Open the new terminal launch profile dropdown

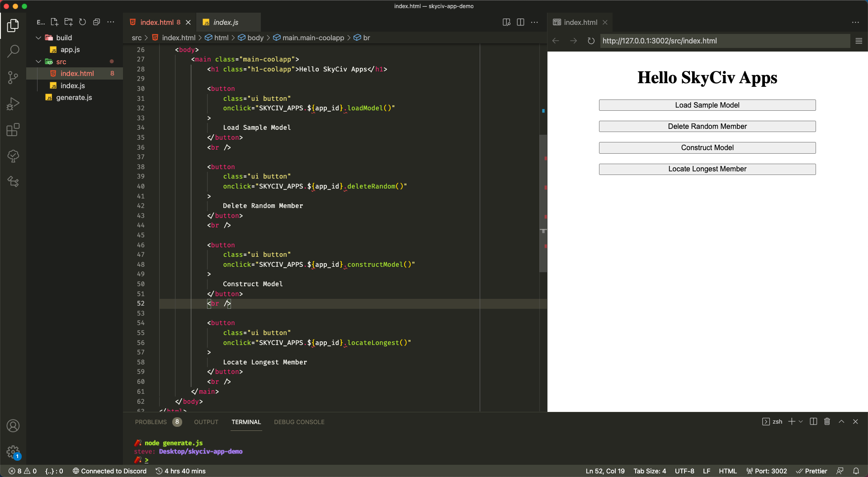click(801, 421)
